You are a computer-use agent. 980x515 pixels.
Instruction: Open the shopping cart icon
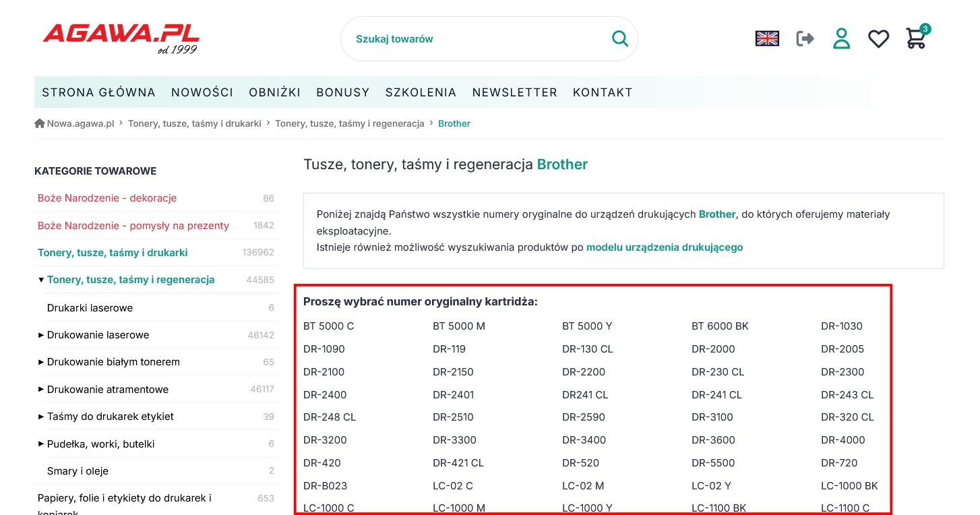point(916,38)
